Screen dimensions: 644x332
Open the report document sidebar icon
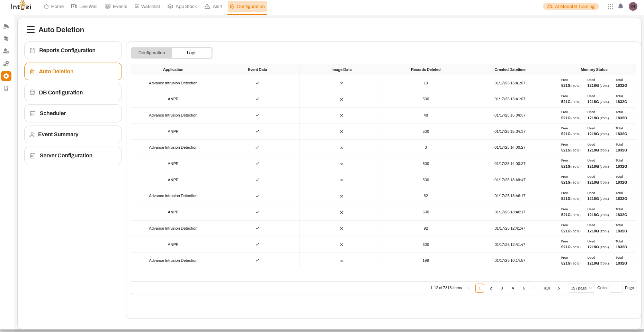click(x=6, y=89)
